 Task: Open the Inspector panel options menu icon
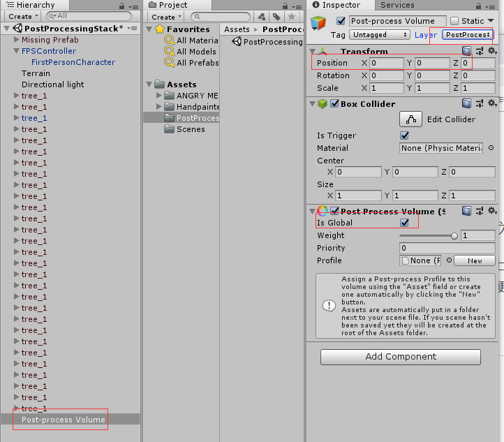click(490, 6)
